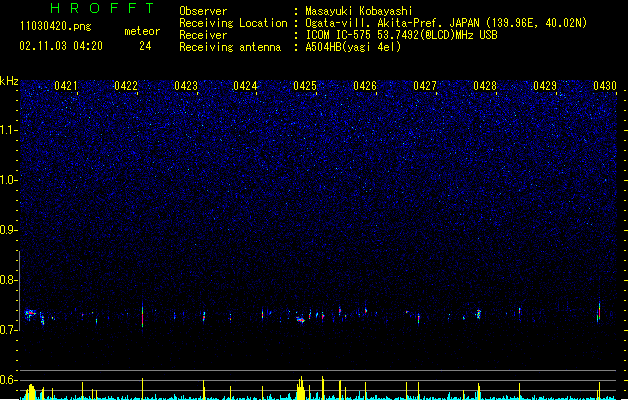Click the Receiving Location label
Image resolution: width=629 pixels, height=400 pixels.
[x=233, y=23]
